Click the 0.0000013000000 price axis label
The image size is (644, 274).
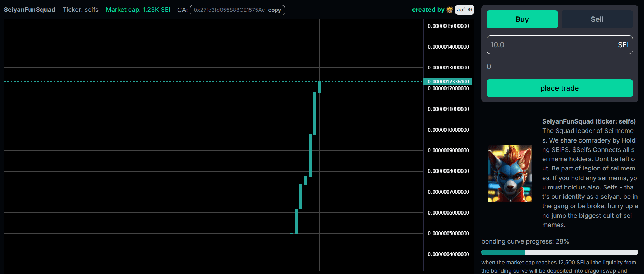pos(448,67)
